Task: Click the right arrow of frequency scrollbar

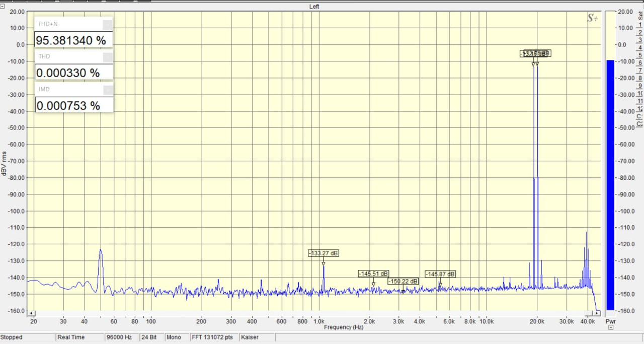Action: (x=597, y=313)
